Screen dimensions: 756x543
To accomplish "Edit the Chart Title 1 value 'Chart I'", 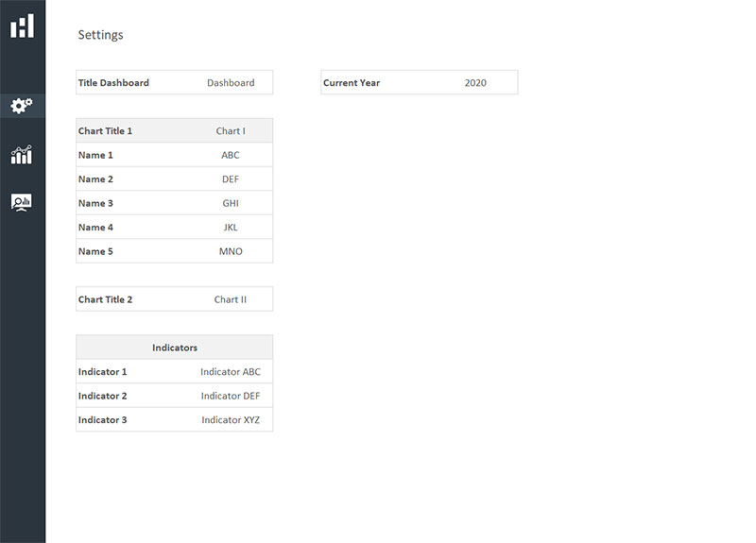I will pyautogui.click(x=231, y=131).
